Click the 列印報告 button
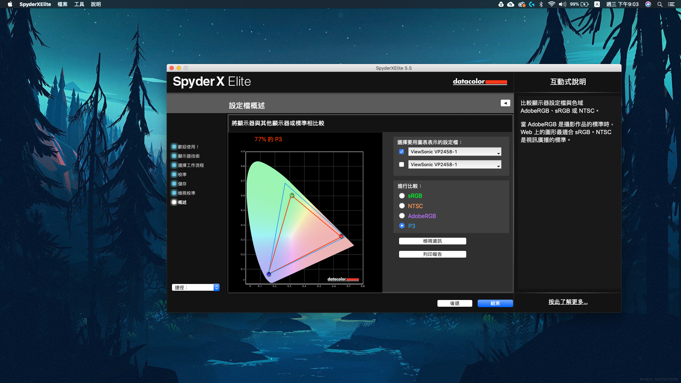This screenshot has width=681, height=383. [x=432, y=254]
